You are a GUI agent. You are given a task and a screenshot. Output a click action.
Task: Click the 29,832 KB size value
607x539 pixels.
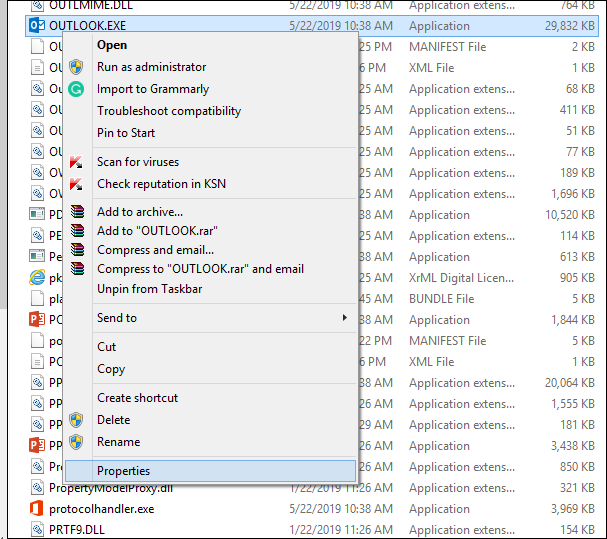point(569,26)
